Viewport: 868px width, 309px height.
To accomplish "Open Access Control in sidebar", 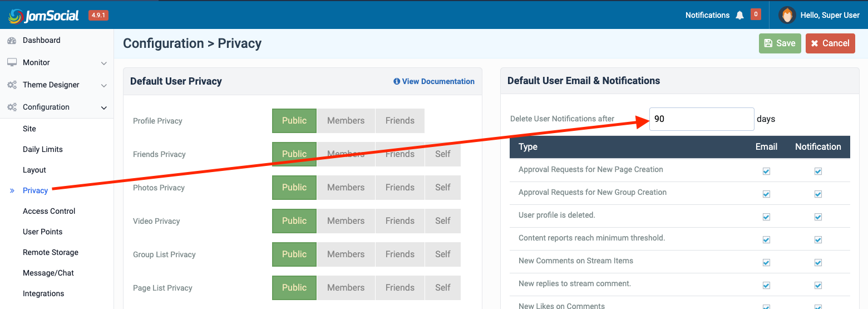I will coord(49,211).
